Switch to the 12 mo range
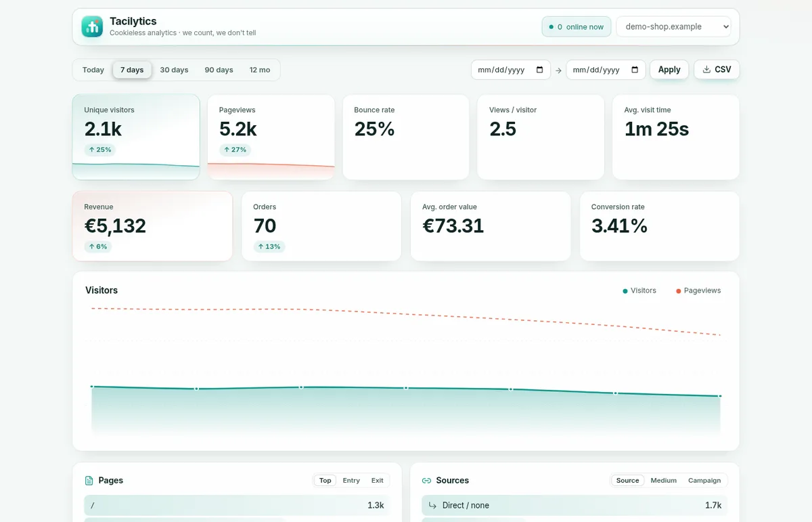The image size is (812, 522). pos(259,70)
